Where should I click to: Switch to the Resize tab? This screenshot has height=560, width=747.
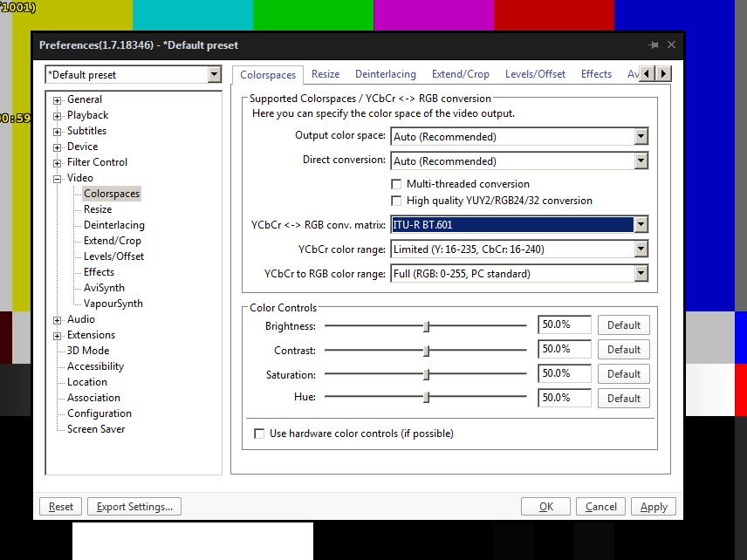click(326, 74)
